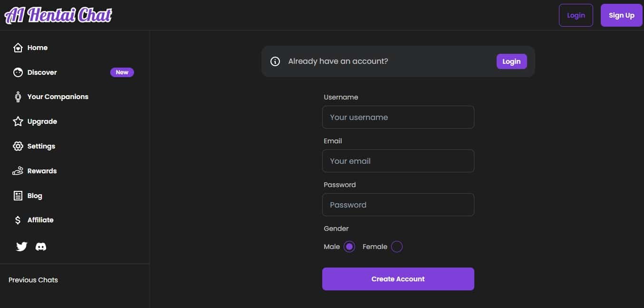Screen dimensions: 644x308
Task: Click the info circle icon in banner
Action: 275,61
